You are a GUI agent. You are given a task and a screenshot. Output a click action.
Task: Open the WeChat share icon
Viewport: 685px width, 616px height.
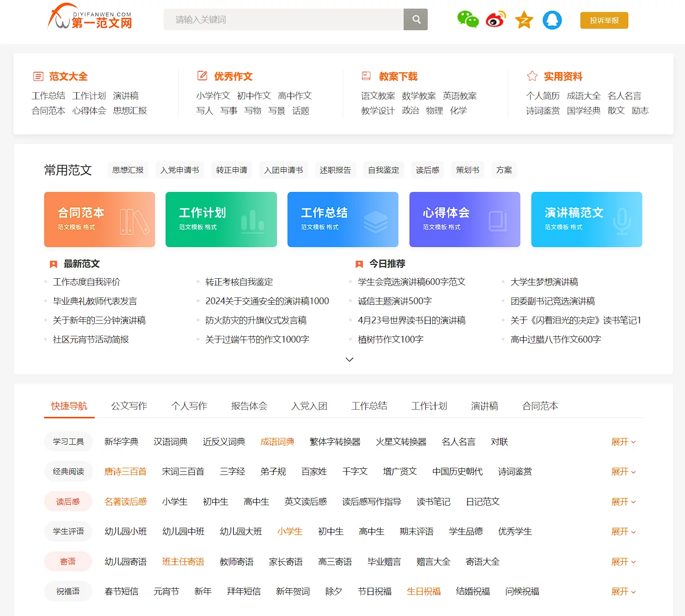tap(468, 20)
